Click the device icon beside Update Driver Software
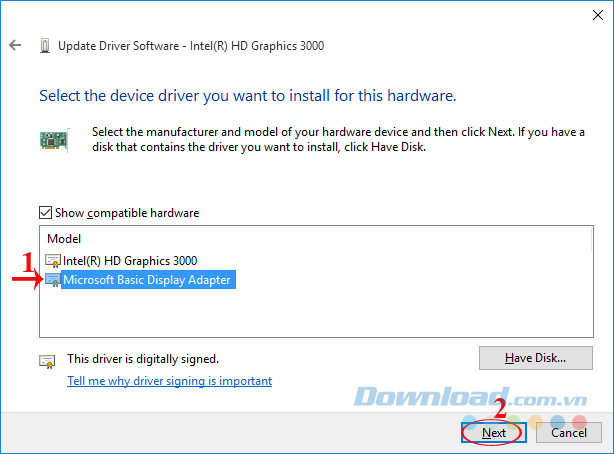614x454 pixels. pyautogui.click(x=45, y=46)
